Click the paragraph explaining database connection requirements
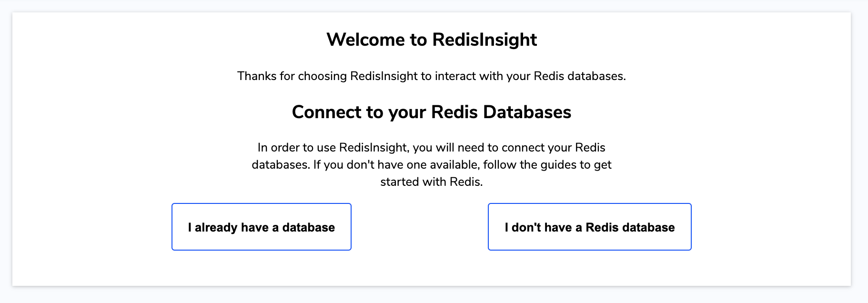The height and width of the screenshot is (303, 868). [x=432, y=164]
